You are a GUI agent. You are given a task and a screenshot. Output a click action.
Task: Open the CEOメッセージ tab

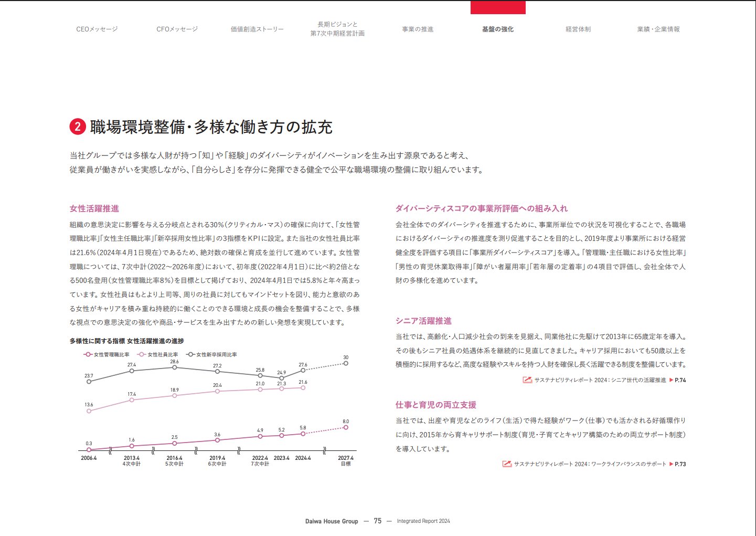(97, 29)
